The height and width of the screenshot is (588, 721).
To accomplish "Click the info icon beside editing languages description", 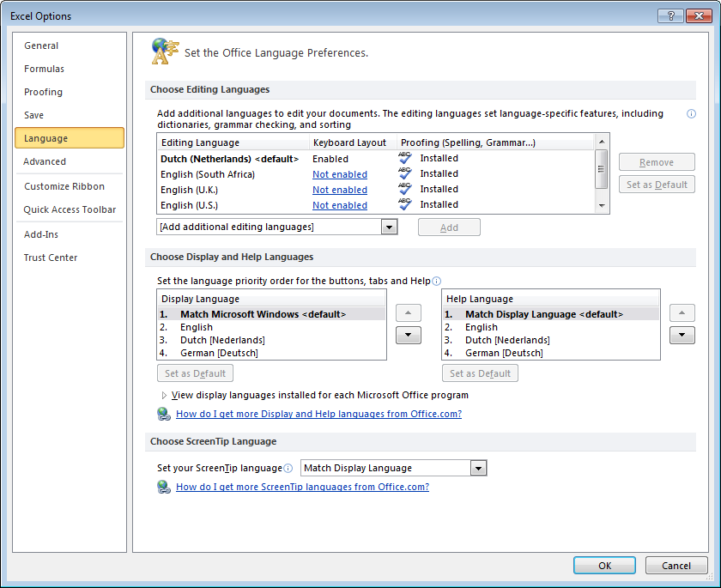I will [691, 113].
